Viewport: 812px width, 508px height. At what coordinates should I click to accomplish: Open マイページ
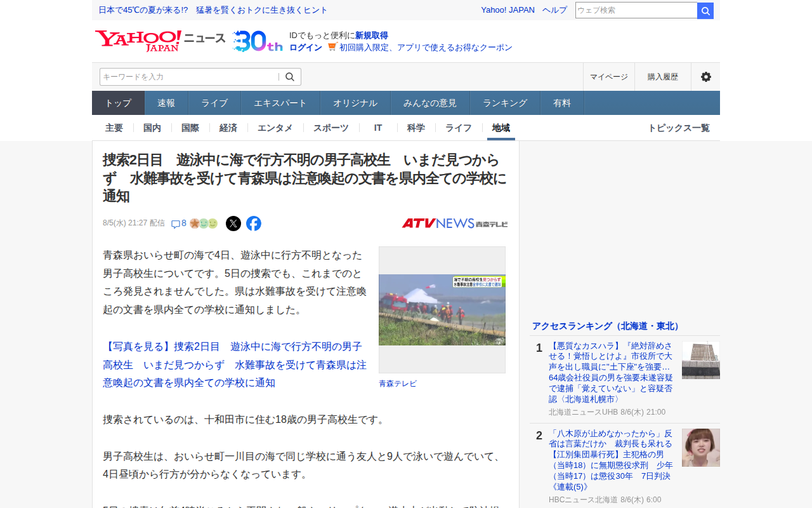click(x=609, y=77)
